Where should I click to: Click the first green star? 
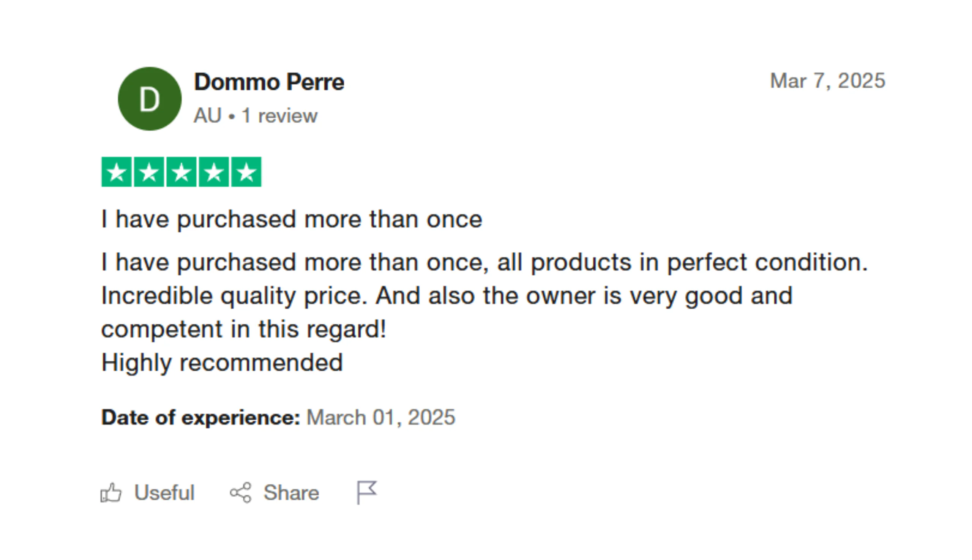pyautogui.click(x=117, y=172)
